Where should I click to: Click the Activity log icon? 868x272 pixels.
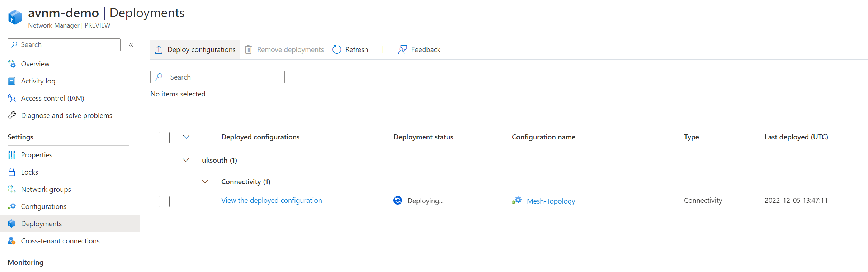[11, 81]
